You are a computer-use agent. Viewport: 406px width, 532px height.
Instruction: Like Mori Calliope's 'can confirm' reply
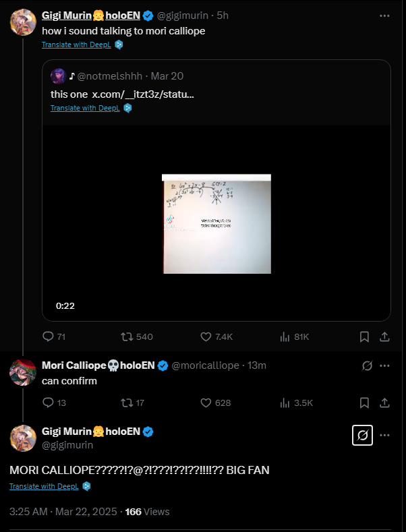215,403
